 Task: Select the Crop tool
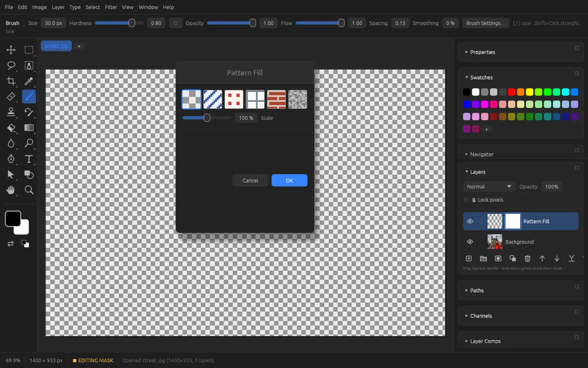(x=11, y=81)
